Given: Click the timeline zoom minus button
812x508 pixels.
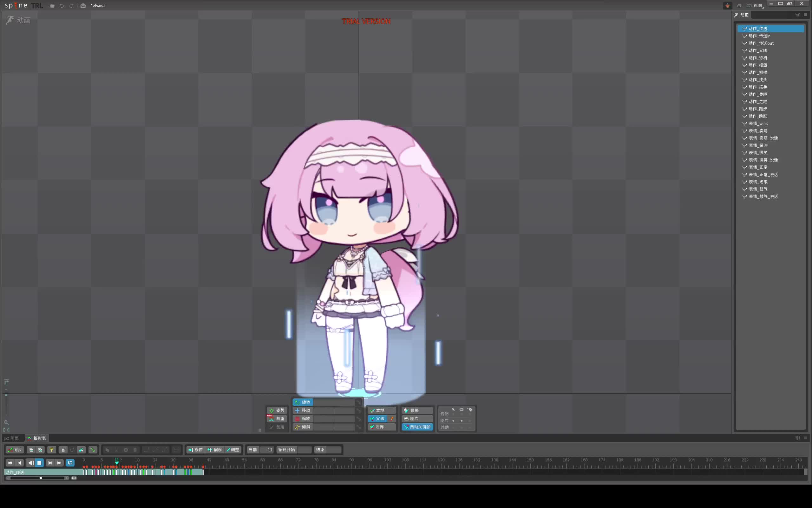Looking at the screenshot, I should (8, 478).
